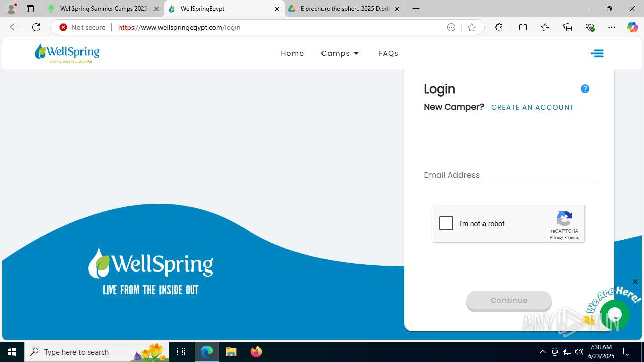Click the Continue button
This screenshot has height=362, width=644.
pyautogui.click(x=509, y=300)
